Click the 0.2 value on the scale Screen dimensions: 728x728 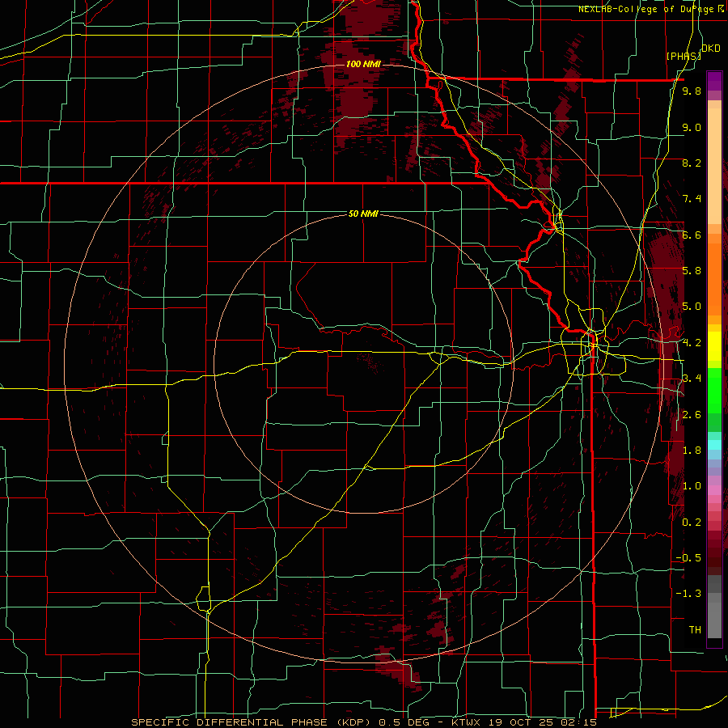coord(692,523)
